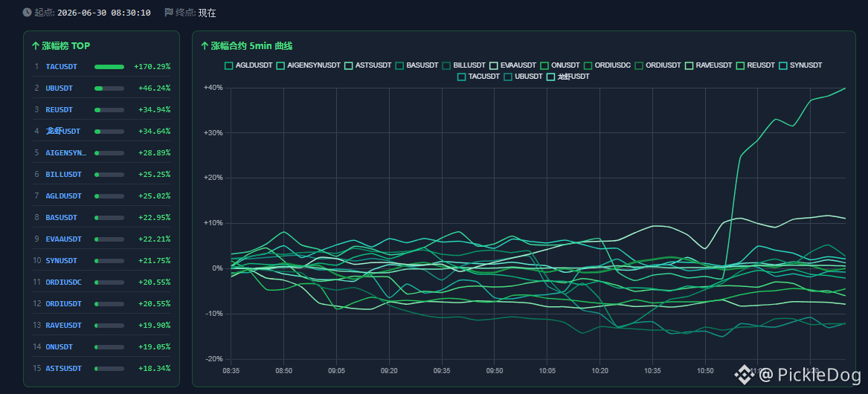This screenshot has height=394, width=868.
Task: Click the +19.90% gain value
Action: (155, 326)
